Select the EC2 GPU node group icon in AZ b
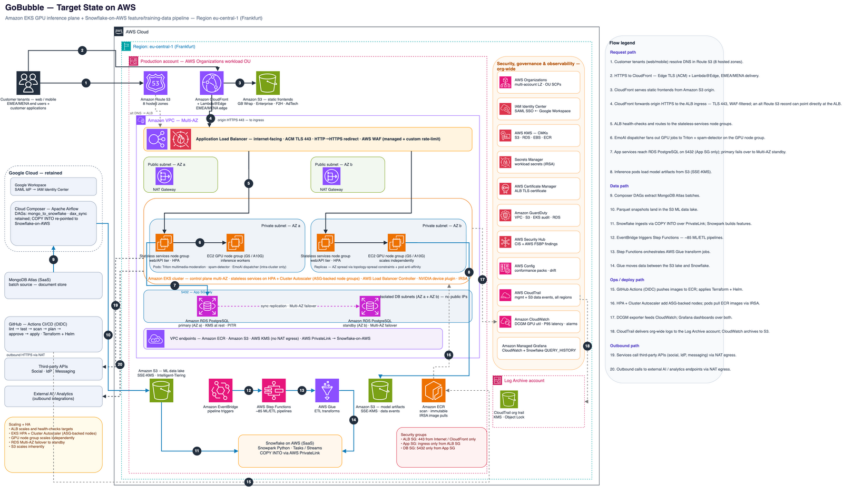Image resolution: width=843 pixels, height=504 pixels. (x=396, y=243)
